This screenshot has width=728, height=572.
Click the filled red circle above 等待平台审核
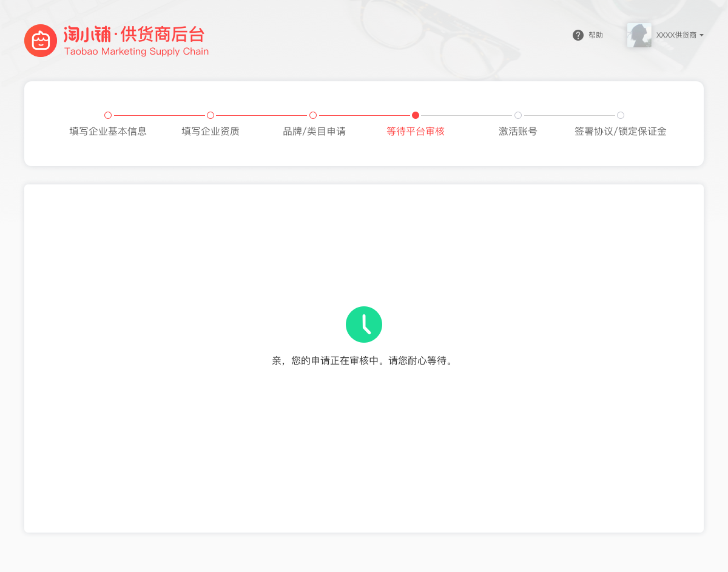pyautogui.click(x=416, y=115)
